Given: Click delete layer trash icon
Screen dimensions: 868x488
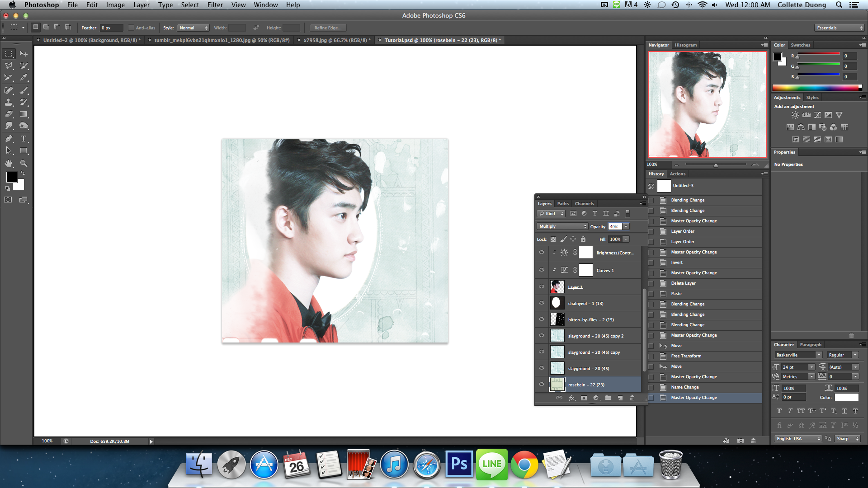Looking at the screenshot, I should click(x=632, y=398).
